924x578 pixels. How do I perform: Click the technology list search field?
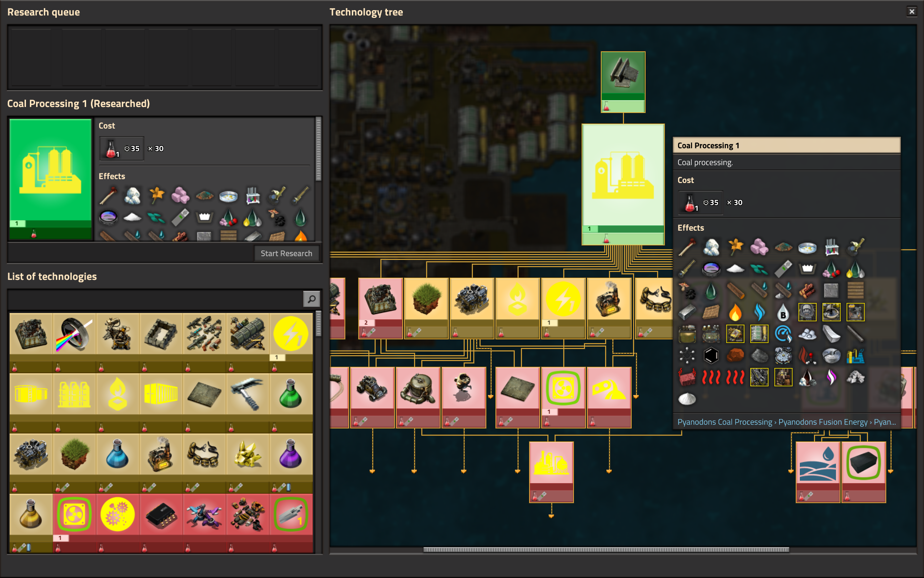click(155, 299)
